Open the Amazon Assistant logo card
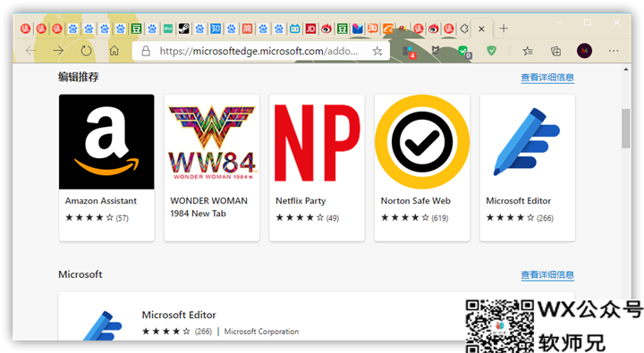This screenshot has height=353, width=644. 106,141
